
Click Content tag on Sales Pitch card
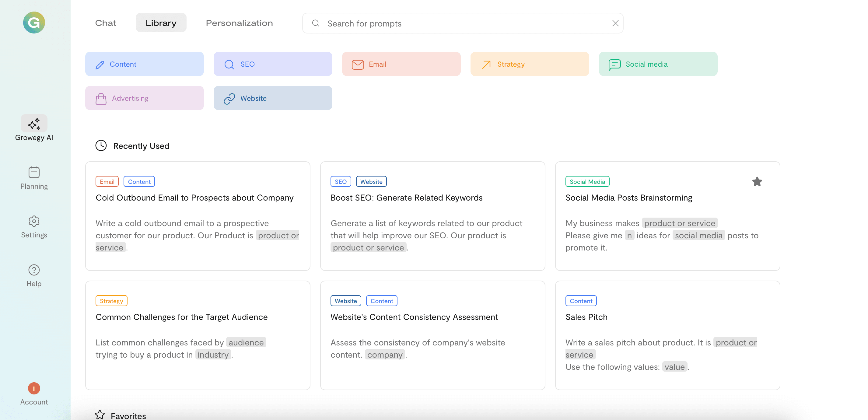pos(581,301)
